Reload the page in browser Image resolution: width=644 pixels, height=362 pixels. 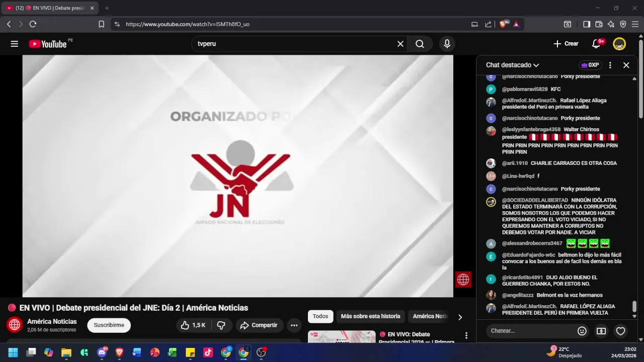pyautogui.click(x=33, y=24)
